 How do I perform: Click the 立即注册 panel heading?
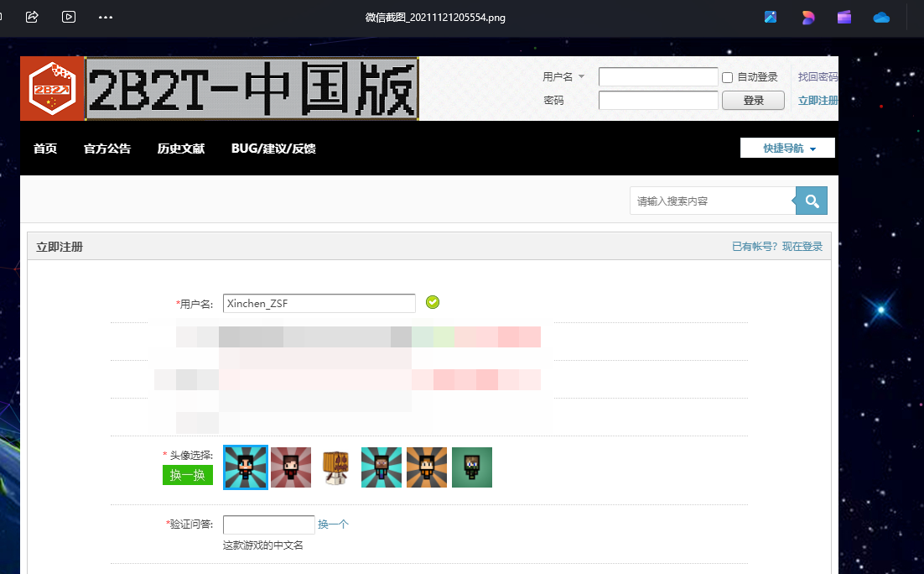[60, 247]
